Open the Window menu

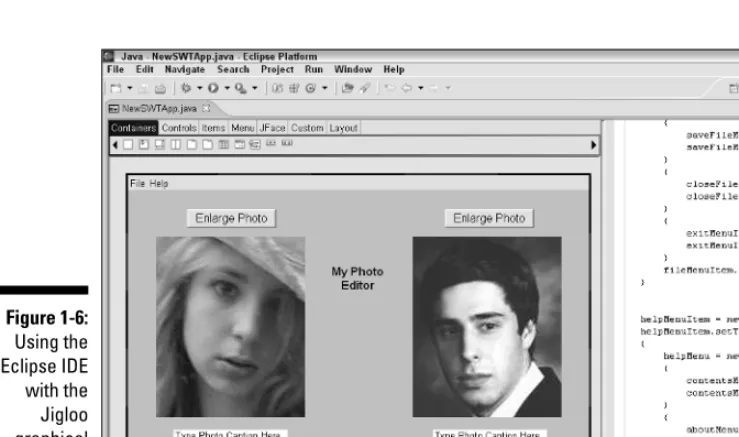(353, 70)
